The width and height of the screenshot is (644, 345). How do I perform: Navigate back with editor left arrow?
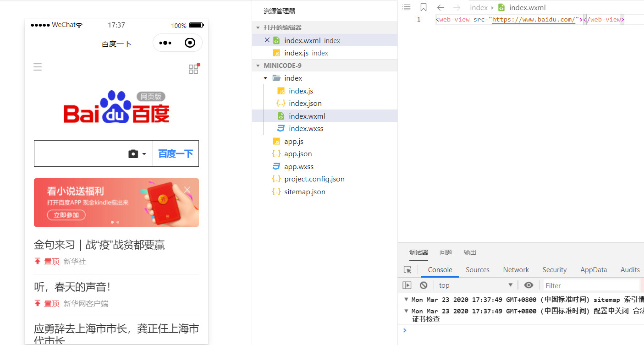pyautogui.click(x=440, y=7)
